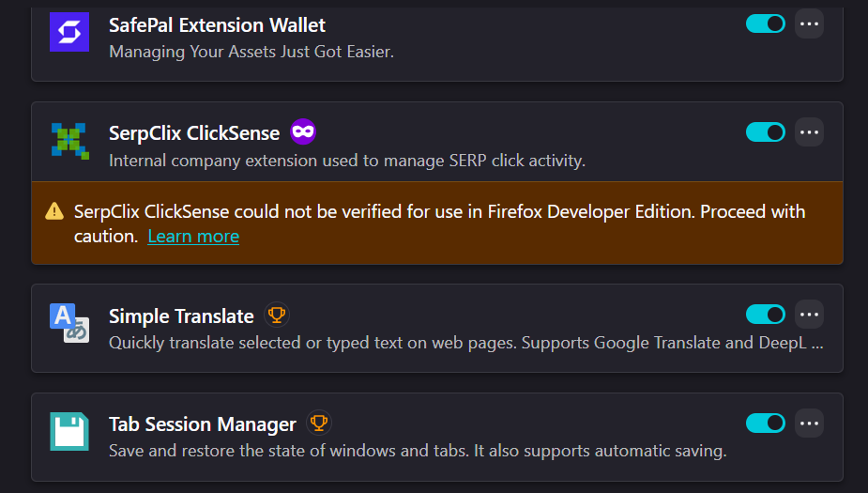Open Simple Translate extension title
868x493 pixels.
(x=181, y=316)
